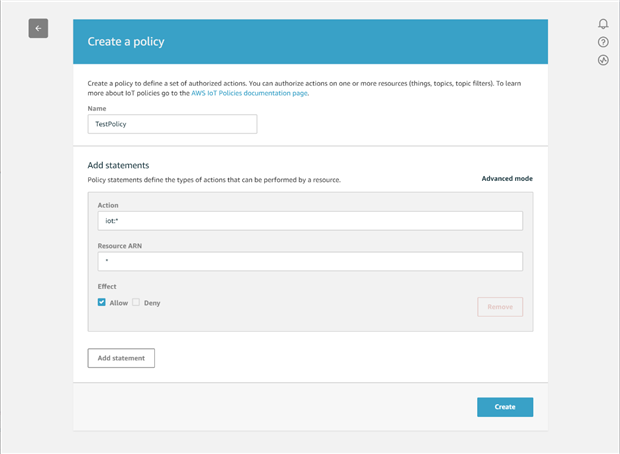Click the back arrow button
Viewport: 620px width, 454px height.
point(38,28)
